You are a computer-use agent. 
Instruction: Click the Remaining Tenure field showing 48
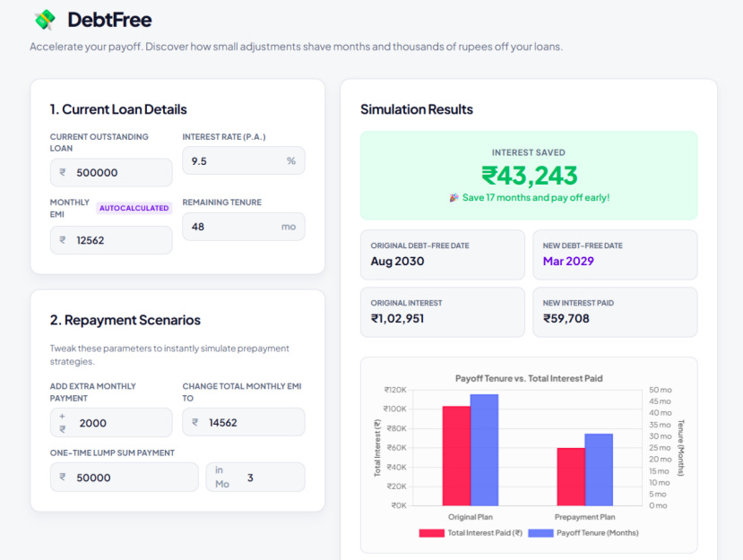(244, 227)
